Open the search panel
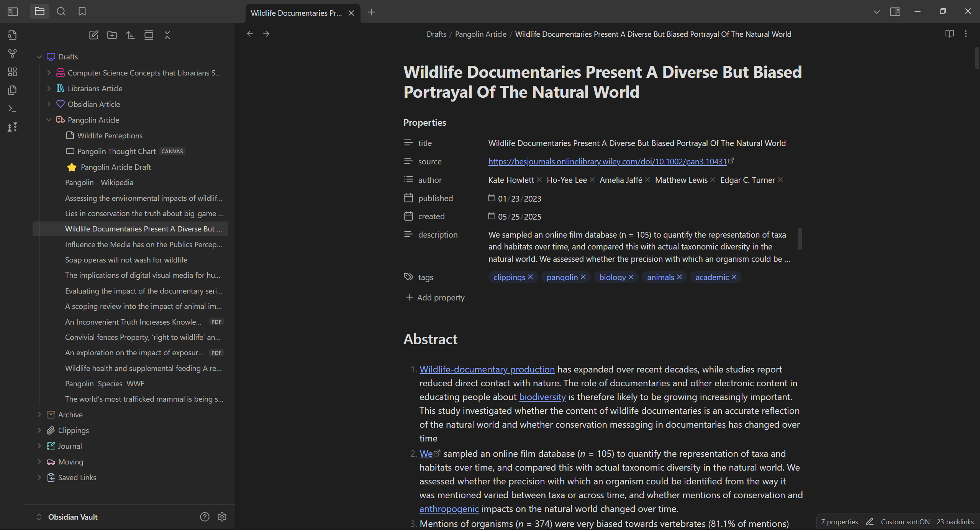 point(61,11)
